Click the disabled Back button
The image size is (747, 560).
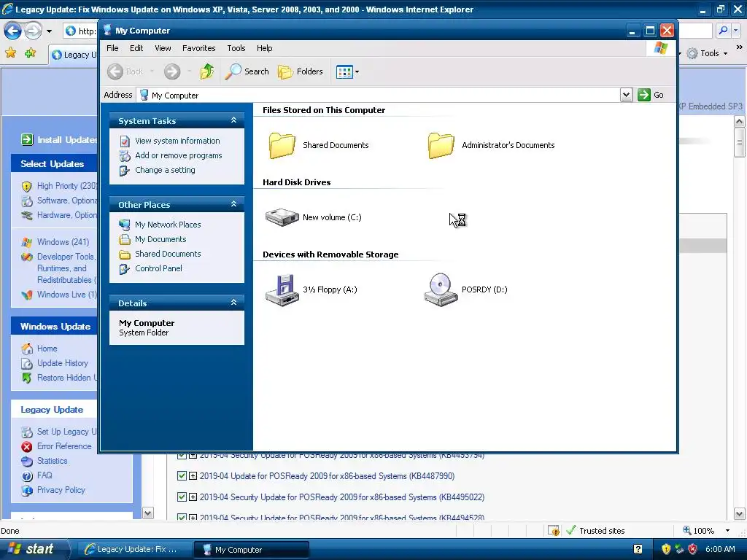tap(125, 71)
